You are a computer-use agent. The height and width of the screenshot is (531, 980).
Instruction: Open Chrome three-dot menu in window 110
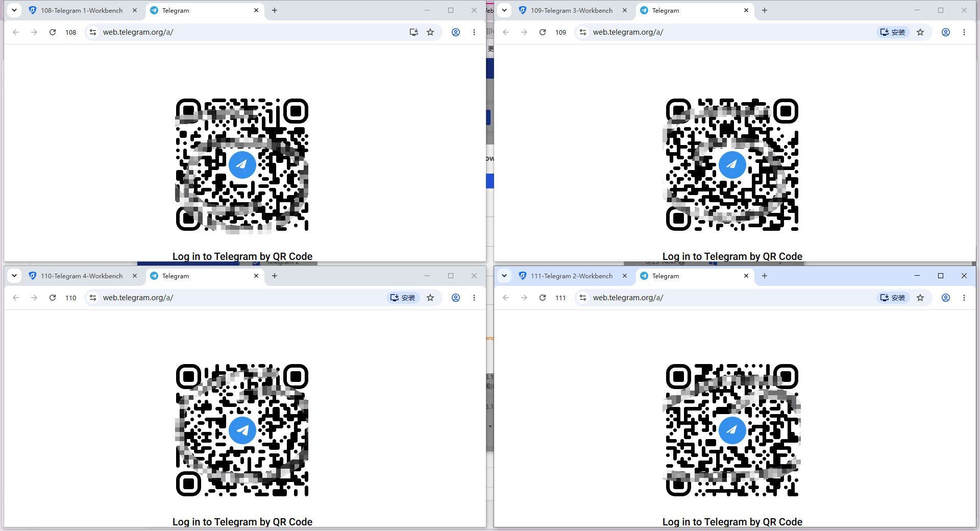[474, 298]
